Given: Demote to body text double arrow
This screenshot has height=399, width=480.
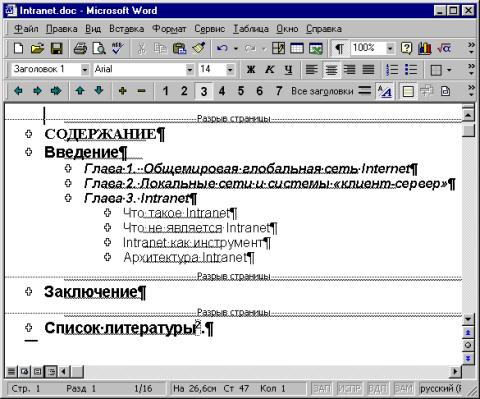Looking at the screenshot, I should point(56,90).
